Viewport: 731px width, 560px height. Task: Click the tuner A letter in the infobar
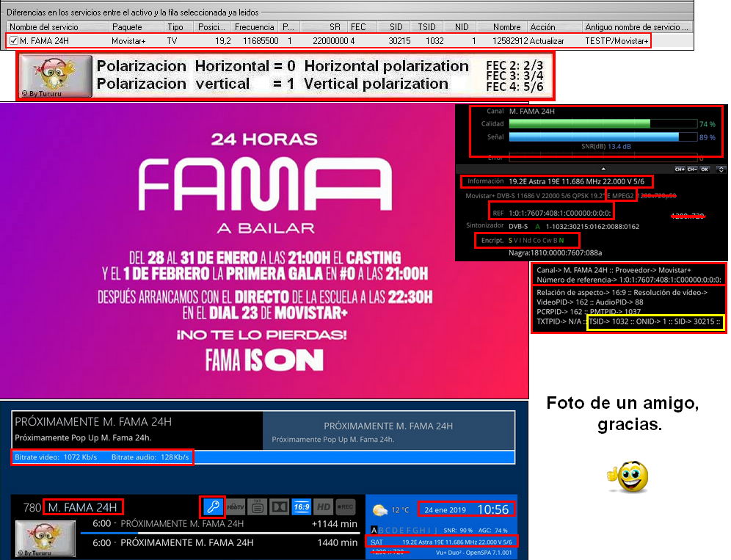(x=374, y=530)
